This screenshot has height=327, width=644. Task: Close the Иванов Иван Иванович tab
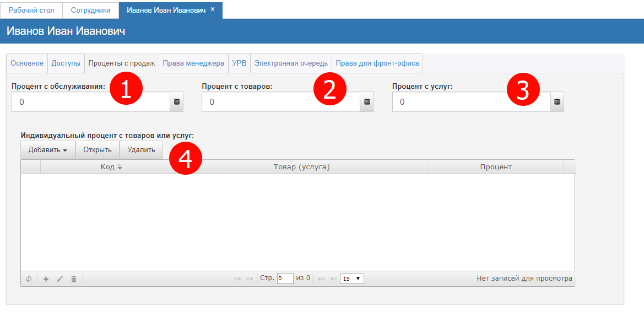coord(213,9)
